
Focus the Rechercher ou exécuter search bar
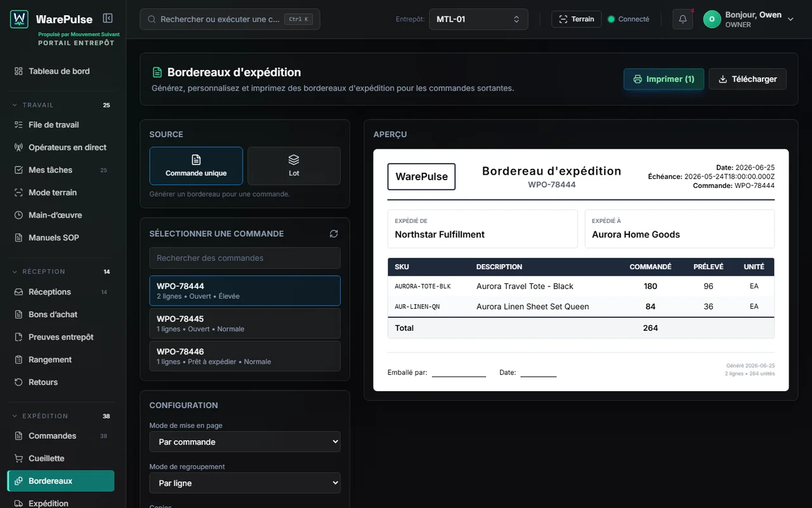(230, 19)
